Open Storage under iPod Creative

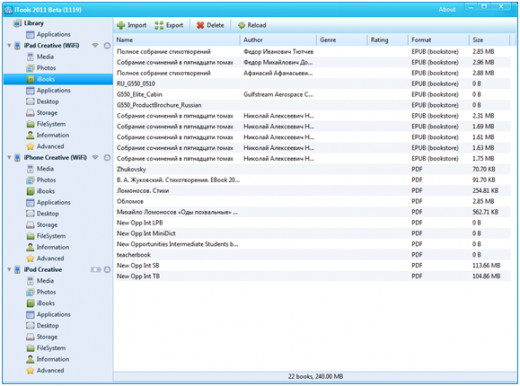[x=42, y=337]
